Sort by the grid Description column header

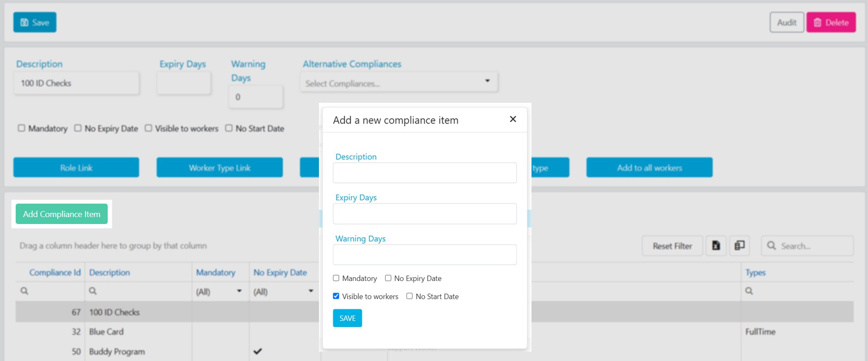[110, 273]
